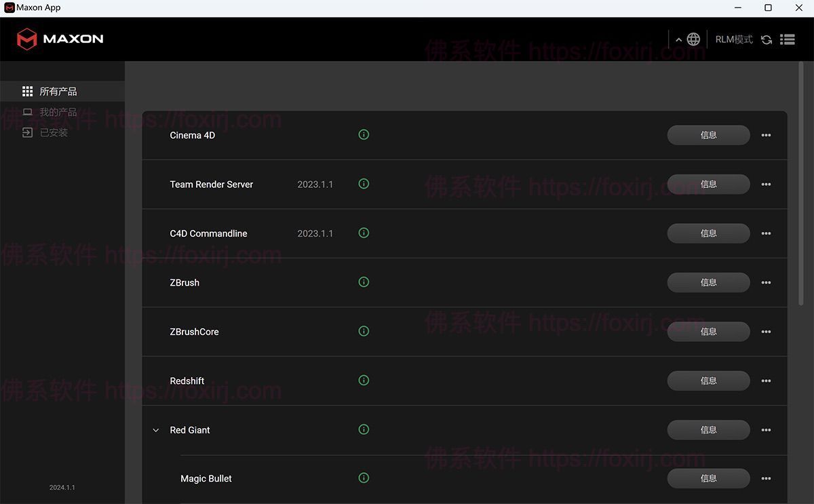814x504 pixels.
Task: Click the 信息 button for Redshift
Action: pos(708,381)
